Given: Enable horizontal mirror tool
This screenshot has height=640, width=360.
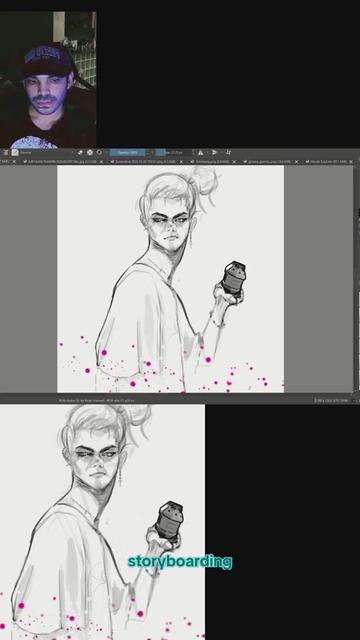Looking at the screenshot, I should coord(200,152).
